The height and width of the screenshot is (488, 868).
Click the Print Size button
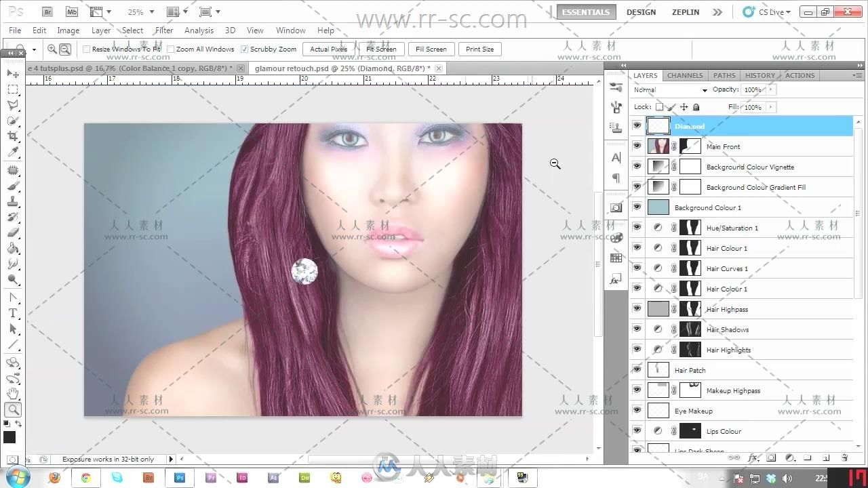480,49
